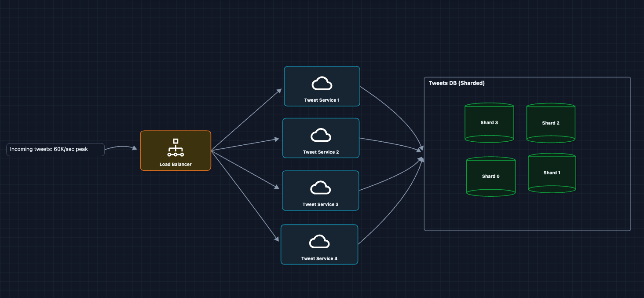Viewport: 644px width, 298px height.
Task: Click empty space inside Tweets DB container
Action: [x=528, y=211]
